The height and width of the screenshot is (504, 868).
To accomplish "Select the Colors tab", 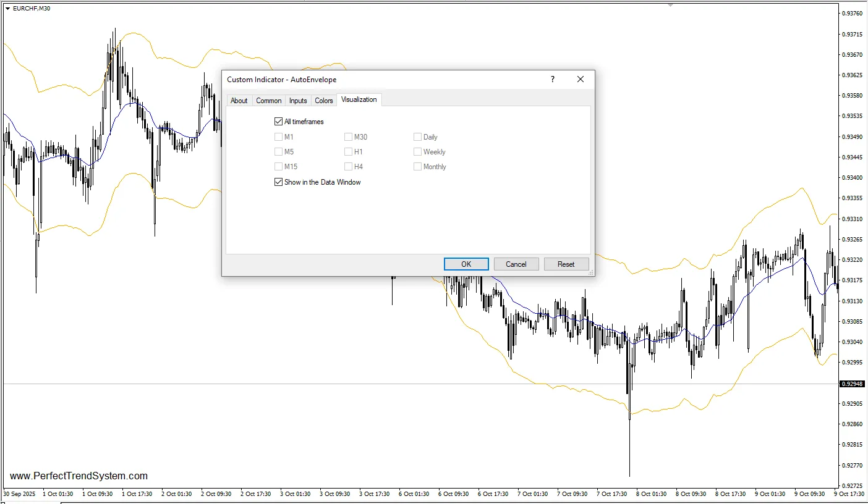I will (324, 101).
